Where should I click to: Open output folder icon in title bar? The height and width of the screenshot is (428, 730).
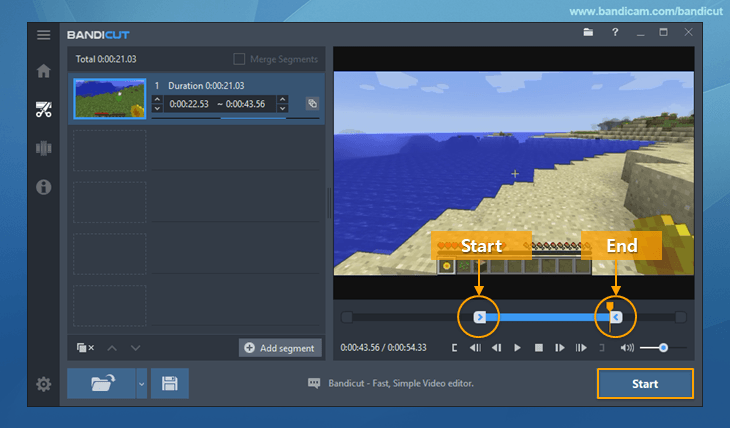pos(588,32)
